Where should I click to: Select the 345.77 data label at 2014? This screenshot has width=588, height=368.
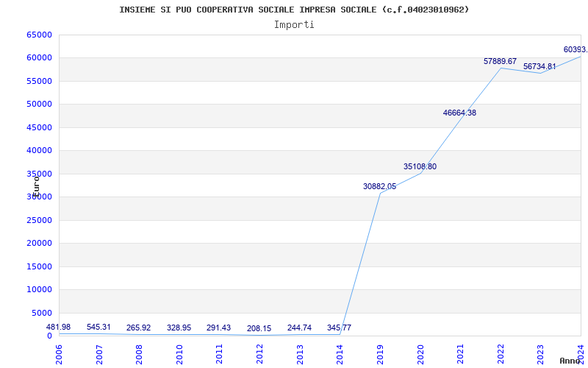pyautogui.click(x=340, y=328)
